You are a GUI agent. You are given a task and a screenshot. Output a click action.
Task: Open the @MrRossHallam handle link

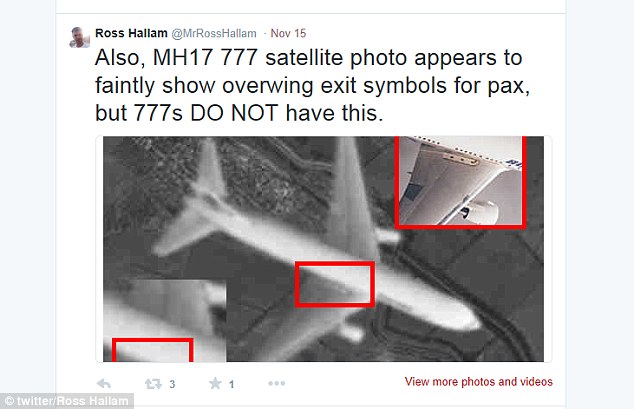214,34
